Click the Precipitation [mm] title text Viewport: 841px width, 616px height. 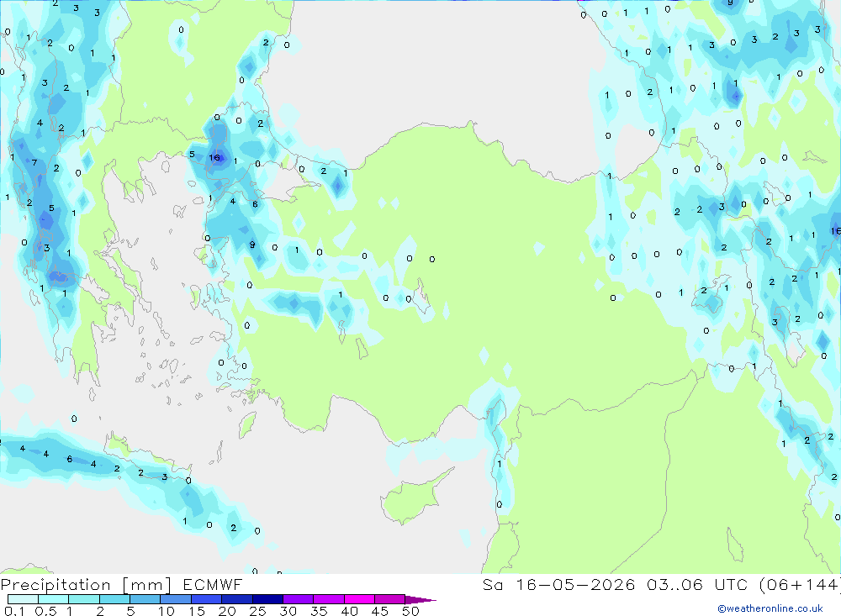(86, 585)
